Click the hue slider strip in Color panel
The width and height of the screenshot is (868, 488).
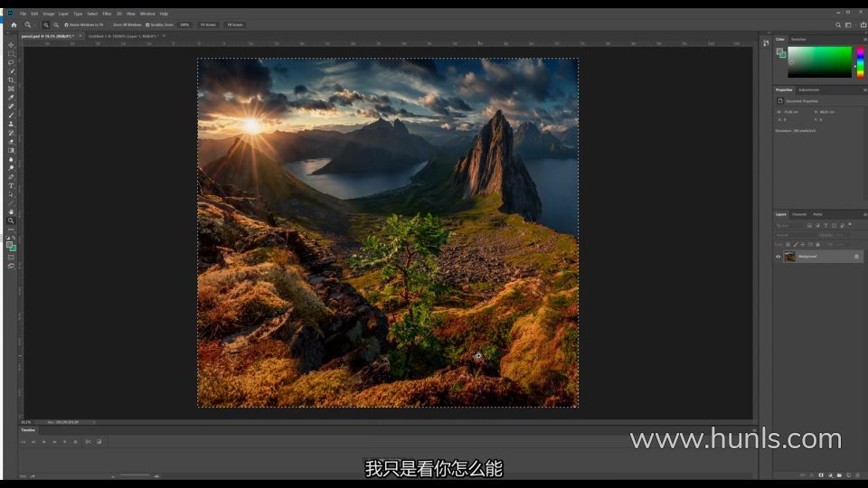pyautogui.click(x=860, y=61)
